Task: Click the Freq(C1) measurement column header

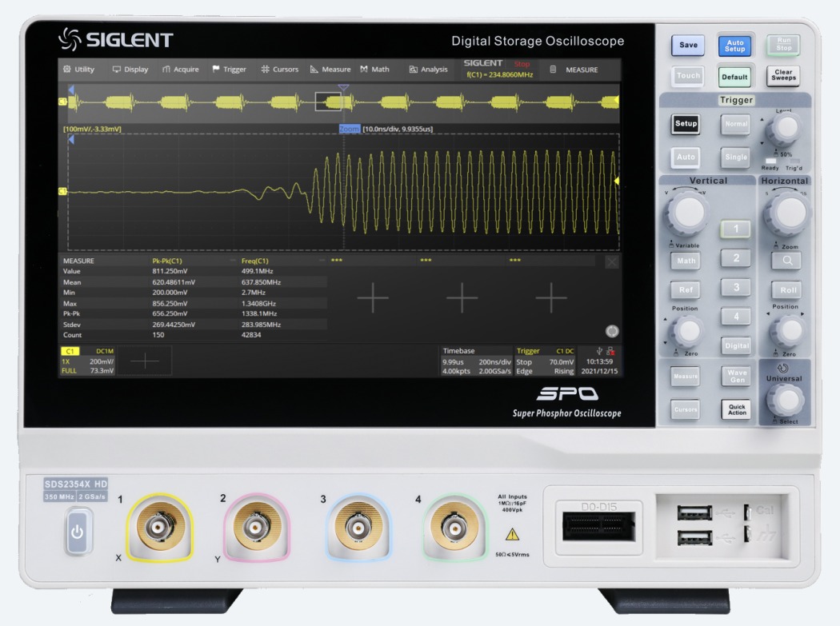Action: (x=254, y=261)
